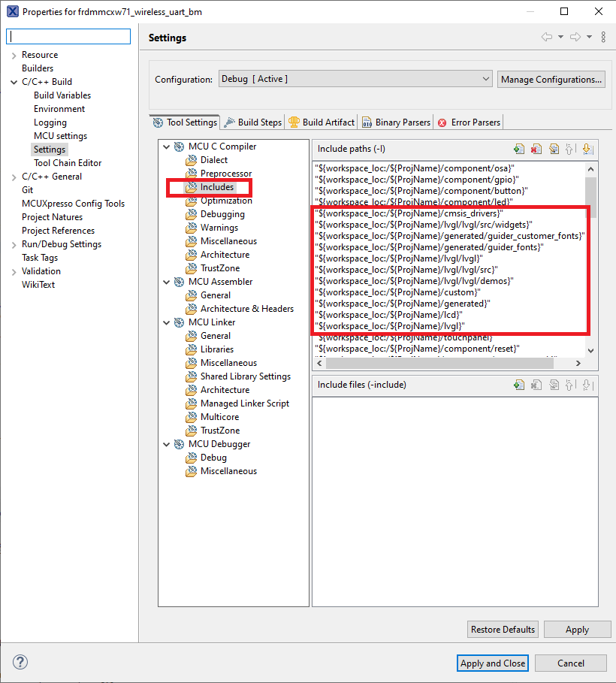Open forward history dropdown arrow

[589, 37]
